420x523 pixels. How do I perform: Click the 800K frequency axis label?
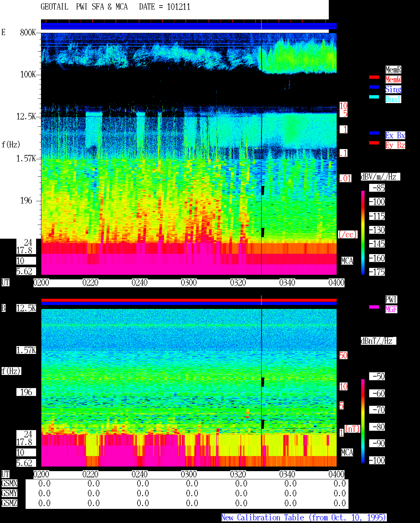[x=28, y=32]
